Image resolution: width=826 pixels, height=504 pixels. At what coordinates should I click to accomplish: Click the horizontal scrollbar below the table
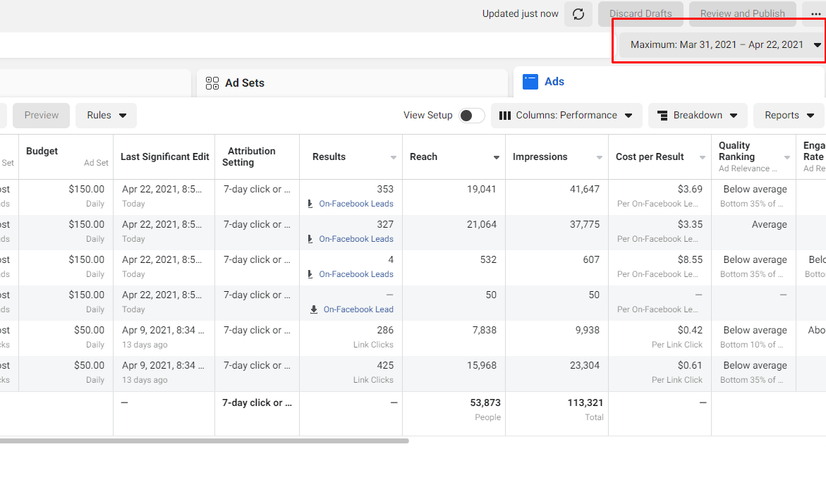204,441
